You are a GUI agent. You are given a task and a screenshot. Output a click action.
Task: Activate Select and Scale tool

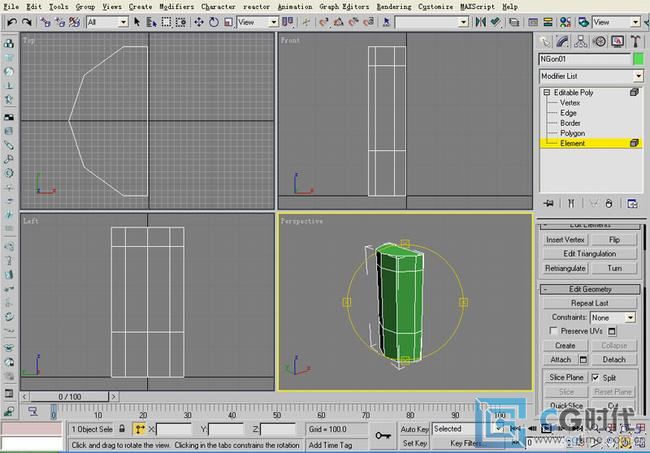228,22
